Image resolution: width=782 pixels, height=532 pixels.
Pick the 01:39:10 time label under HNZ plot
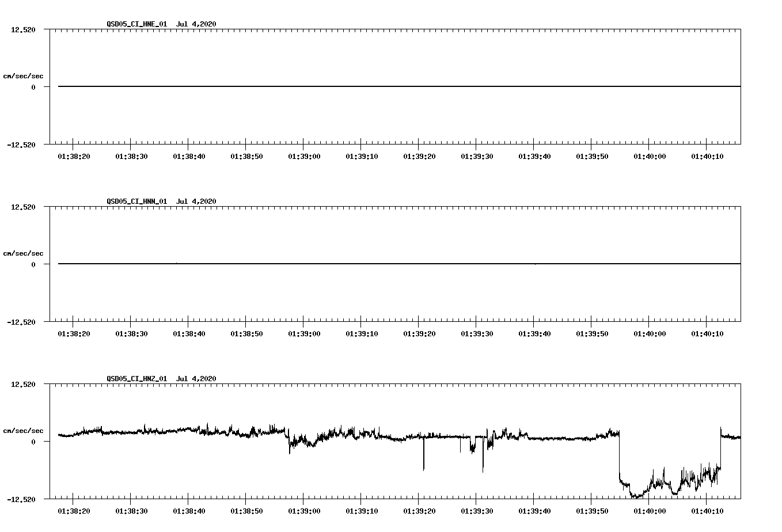coord(362,511)
